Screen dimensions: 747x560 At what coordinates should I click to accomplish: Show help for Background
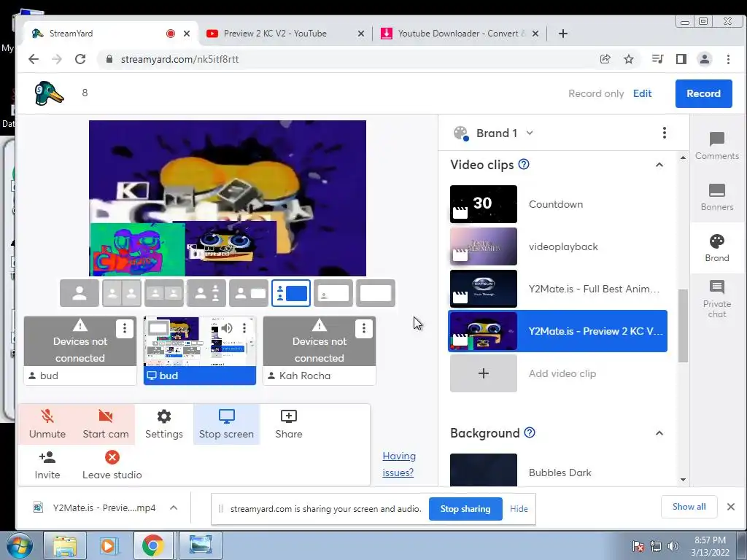(x=530, y=433)
